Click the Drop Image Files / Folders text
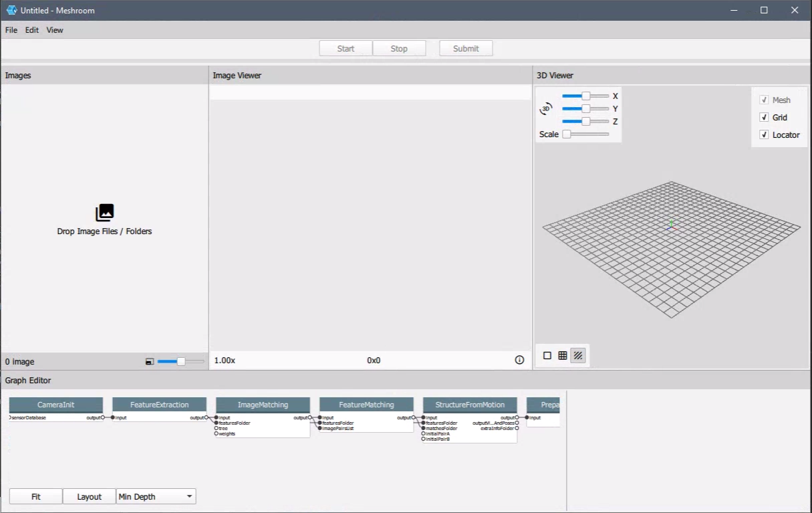 (x=104, y=231)
